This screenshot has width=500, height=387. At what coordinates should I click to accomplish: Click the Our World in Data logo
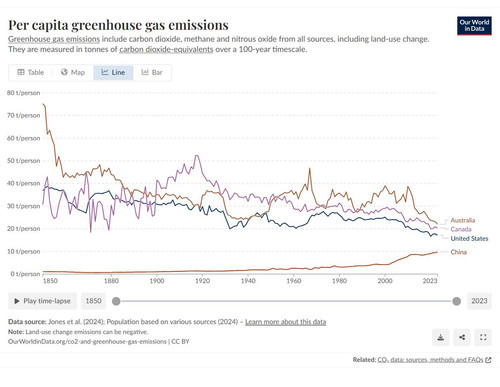pyautogui.click(x=474, y=26)
